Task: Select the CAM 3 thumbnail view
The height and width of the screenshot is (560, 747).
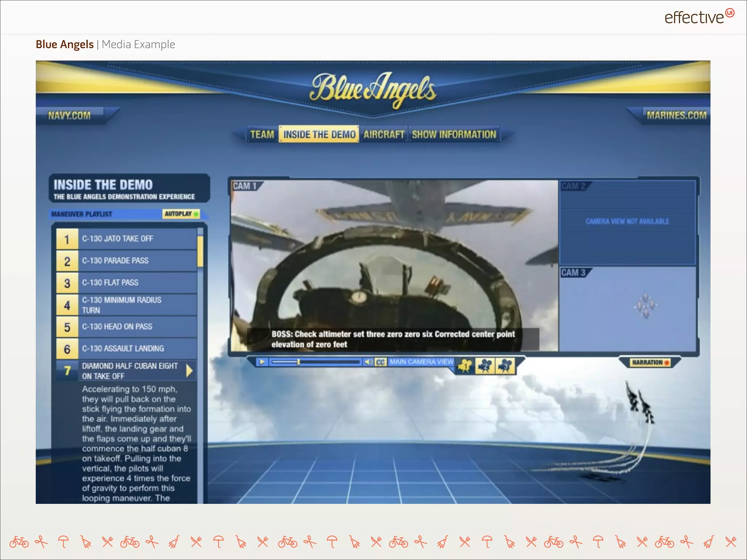Action: 627,309
